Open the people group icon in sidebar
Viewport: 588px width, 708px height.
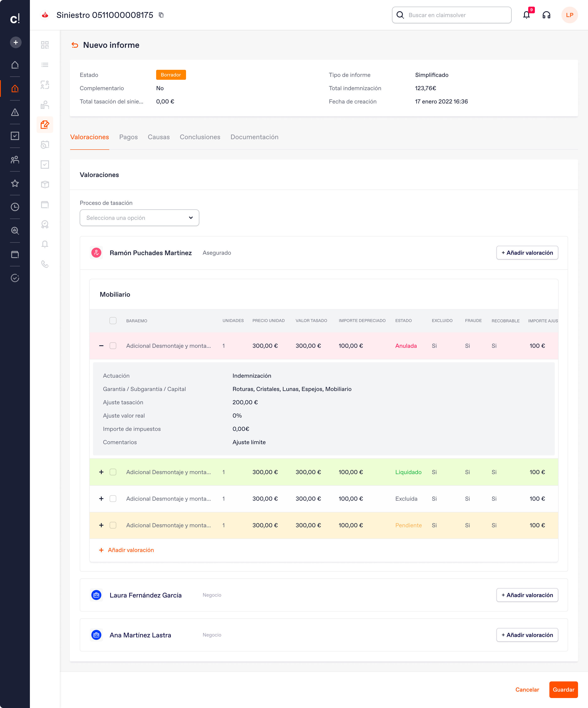pos(15,160)
